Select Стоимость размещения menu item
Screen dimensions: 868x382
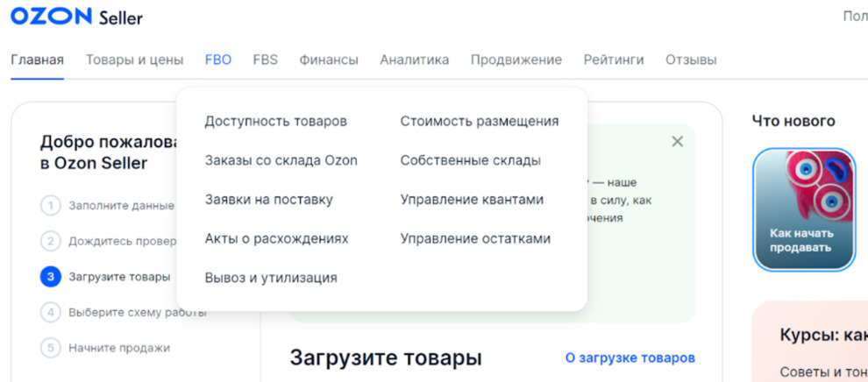(480, 121)
